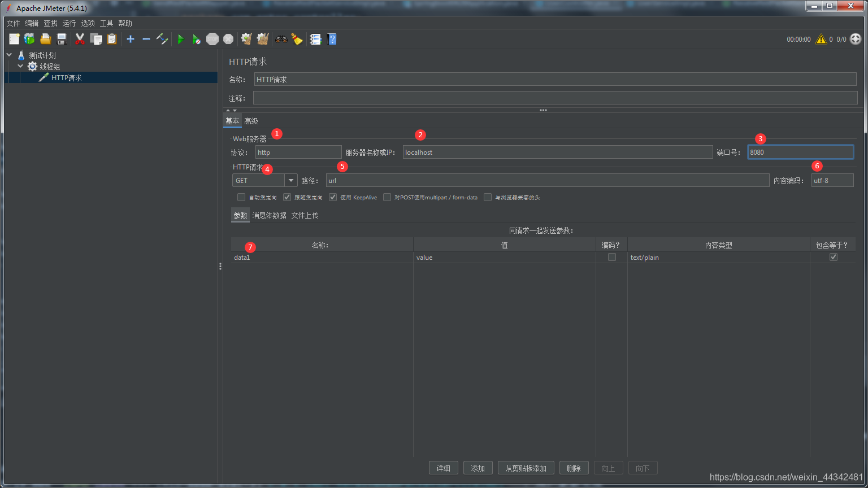Click the 端口号 field showing 8080

coord(800,152)
